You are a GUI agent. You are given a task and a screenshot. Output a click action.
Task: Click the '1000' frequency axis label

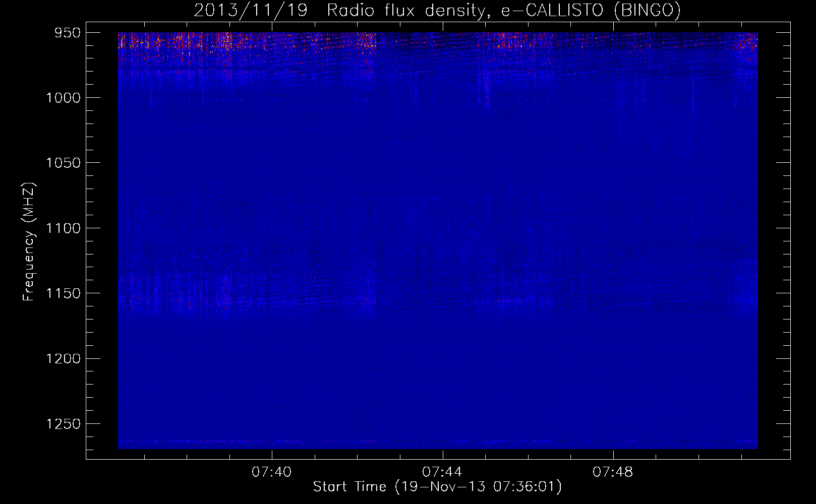(x=63, y=98)
